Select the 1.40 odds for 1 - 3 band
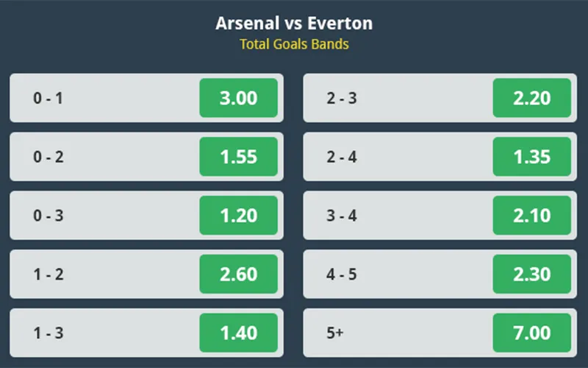The height and width of the screenshot is (368, 588). click(x=238, y=333)
